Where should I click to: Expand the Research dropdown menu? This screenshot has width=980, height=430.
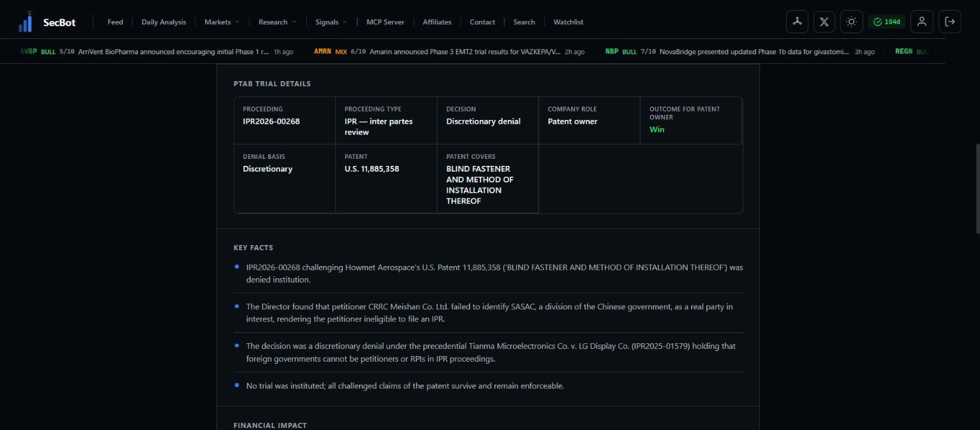point(278,22)
